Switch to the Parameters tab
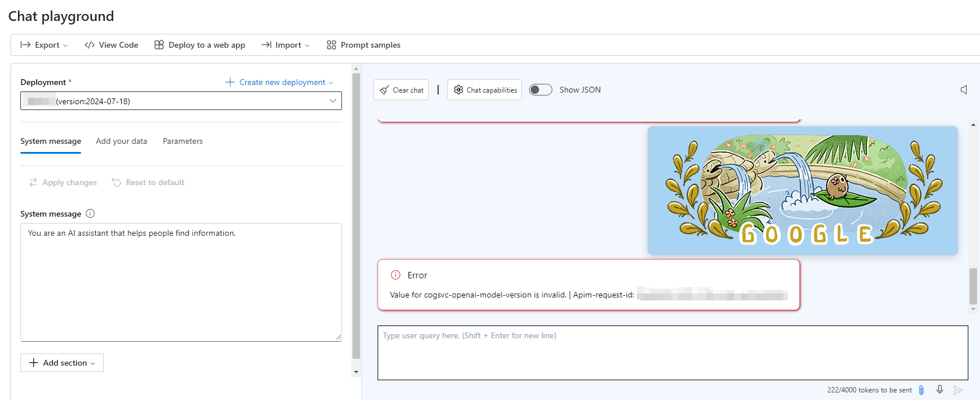The height and width of the screenshot is (400, 980). coord(183,141)
